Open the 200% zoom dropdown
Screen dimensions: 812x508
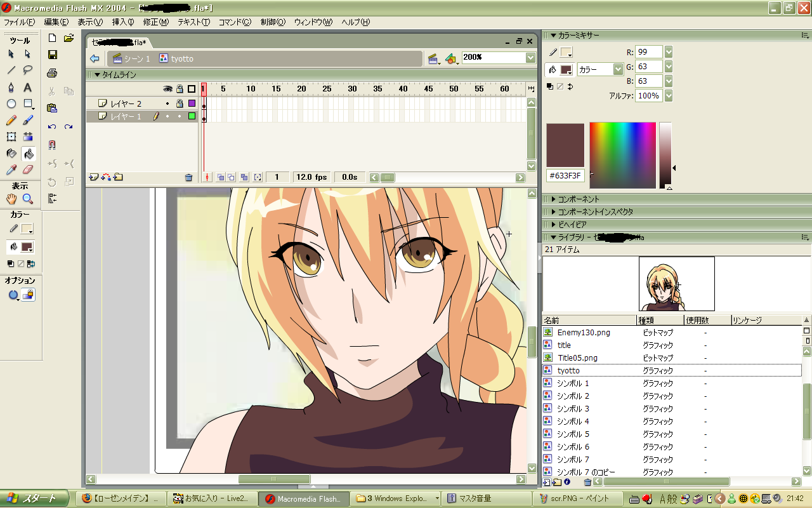(531, 58)
